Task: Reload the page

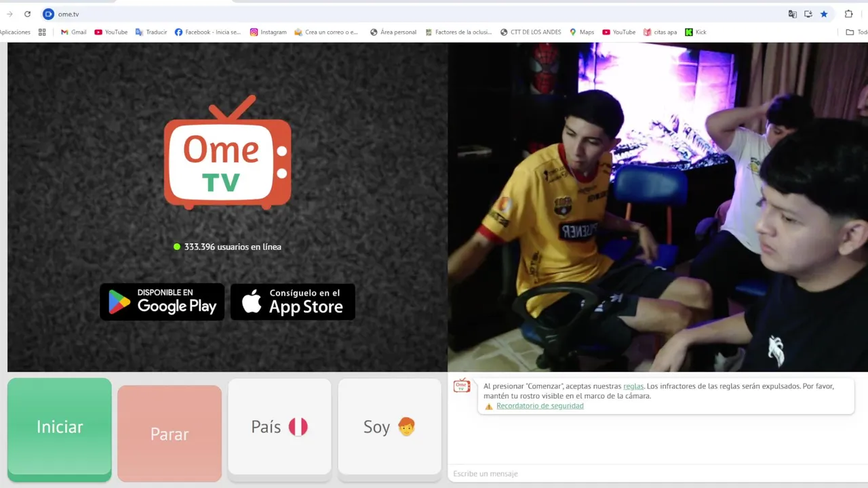Action: click(x=27, y=14)
